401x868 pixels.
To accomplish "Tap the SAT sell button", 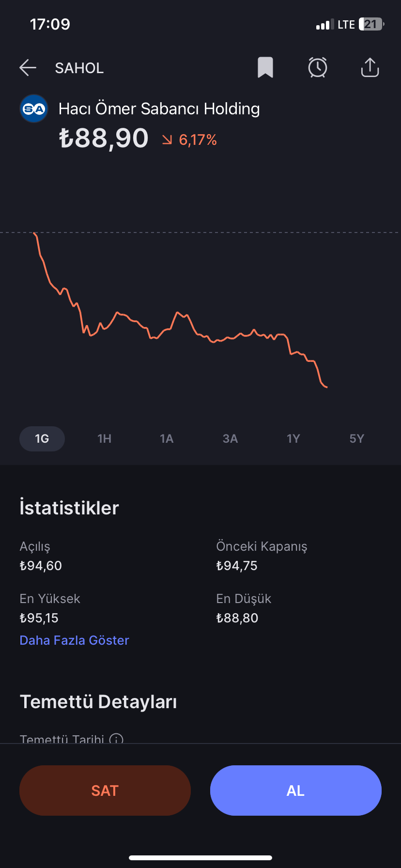I will pyautogui.click(x=105, y=790).
